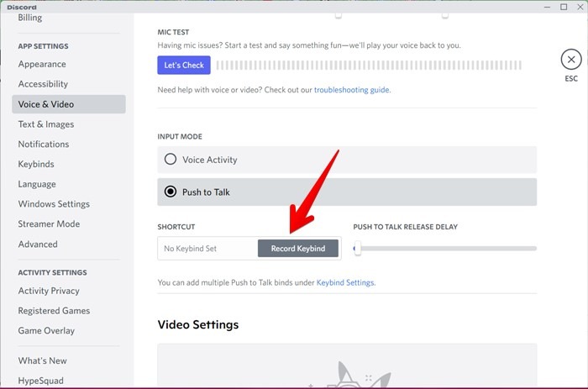The width and height of the screenshot is (588, 389).
Task: Open the Billing settings page
Action: pos(30,18)
